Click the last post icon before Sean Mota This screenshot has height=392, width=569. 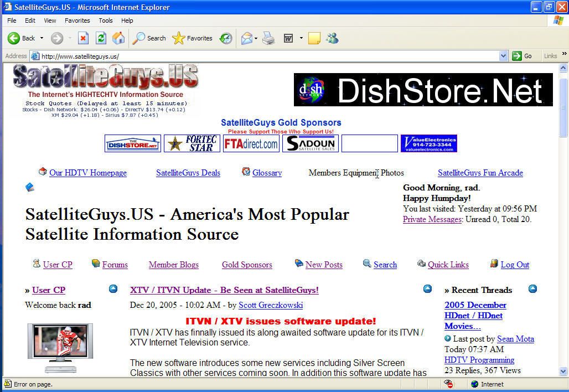pyautogui.click(x=448, y=338)
